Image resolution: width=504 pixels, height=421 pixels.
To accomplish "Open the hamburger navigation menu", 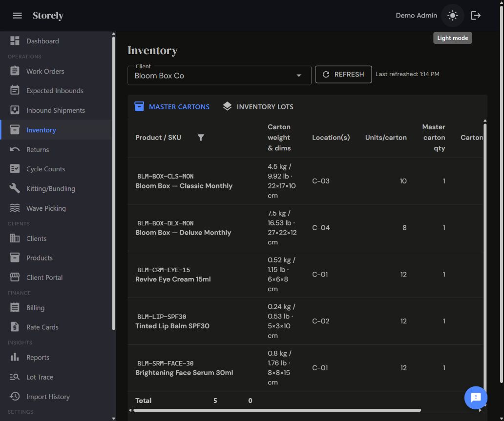I will coord(18,16).
